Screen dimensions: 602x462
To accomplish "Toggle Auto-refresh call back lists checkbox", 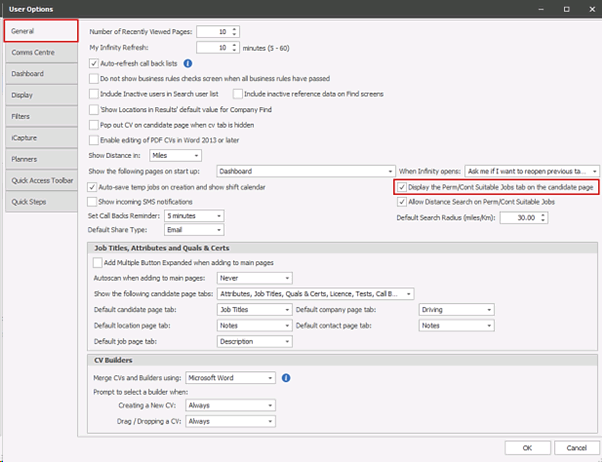I will tap(94, 63).
